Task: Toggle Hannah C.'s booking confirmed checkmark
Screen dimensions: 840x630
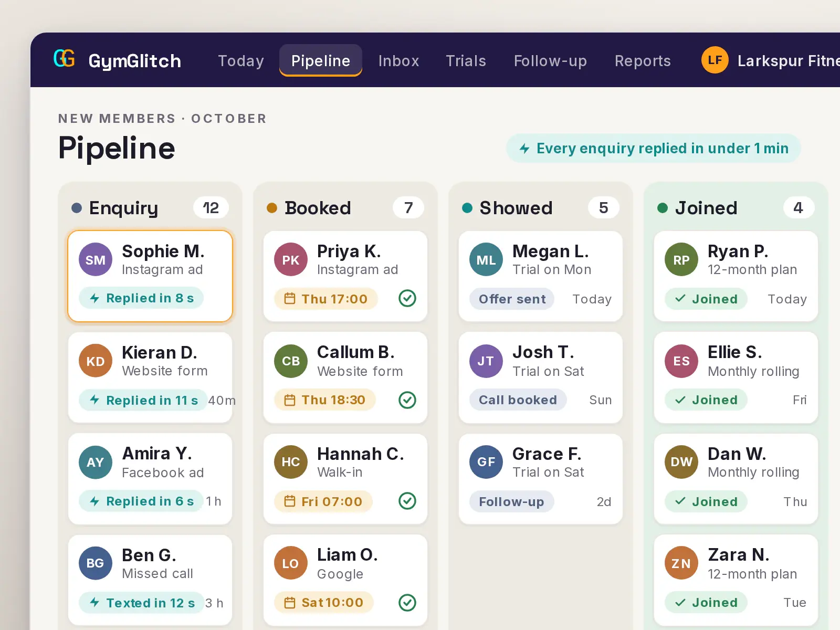Action: tap(407, 501)
